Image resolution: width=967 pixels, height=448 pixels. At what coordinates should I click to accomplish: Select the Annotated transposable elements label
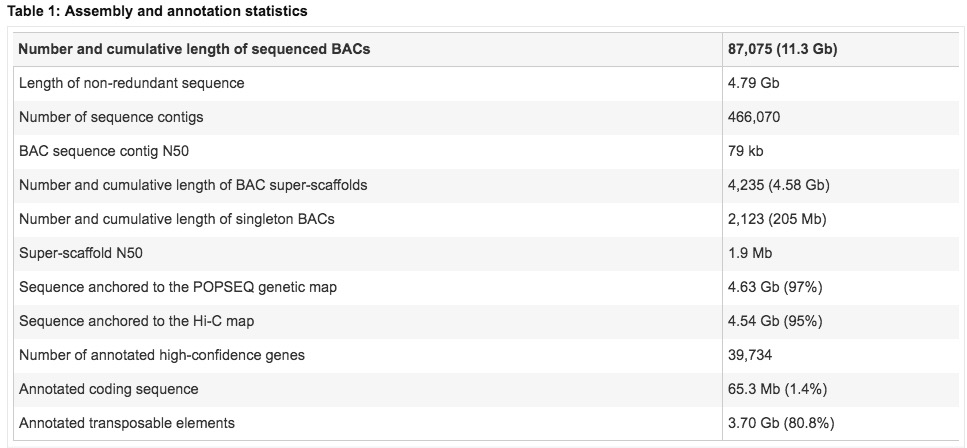pyautogui.click(x=127, y=423)
